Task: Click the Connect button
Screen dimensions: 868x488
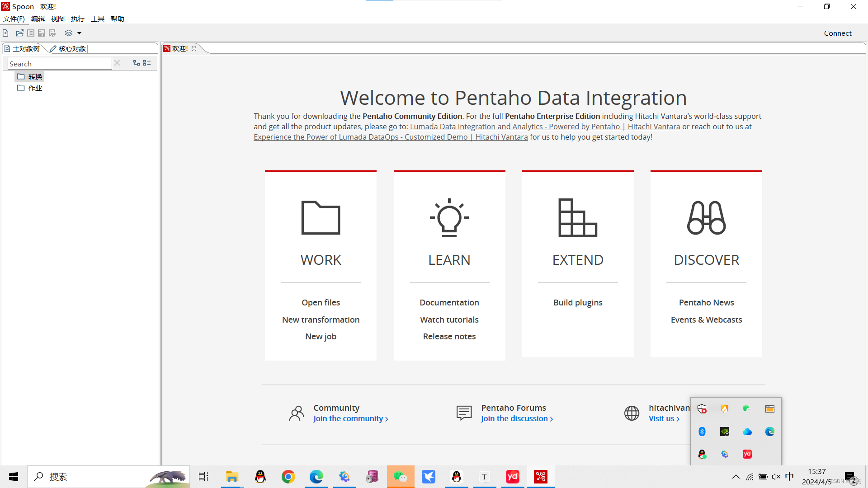Action: (x=838, y=33)
